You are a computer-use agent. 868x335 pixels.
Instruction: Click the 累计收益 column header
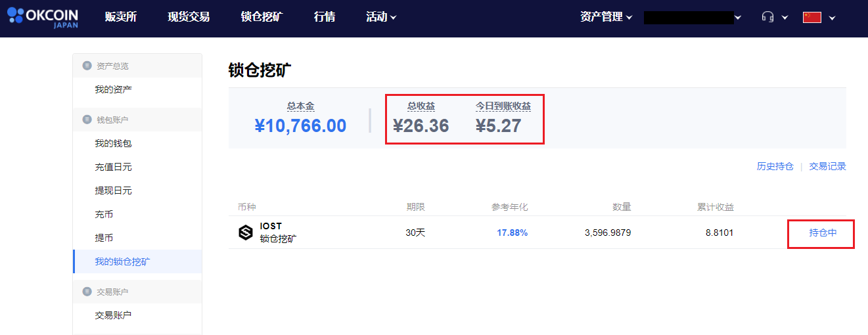coord(716,207)
